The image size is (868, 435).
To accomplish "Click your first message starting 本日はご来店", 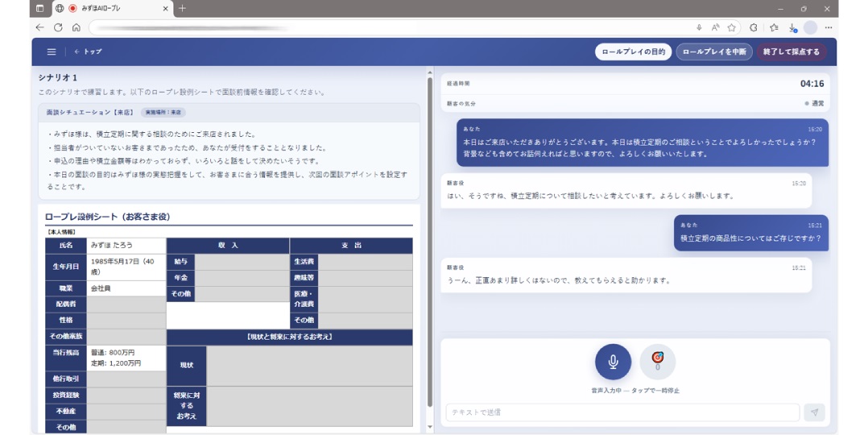I will click(643, 143).
